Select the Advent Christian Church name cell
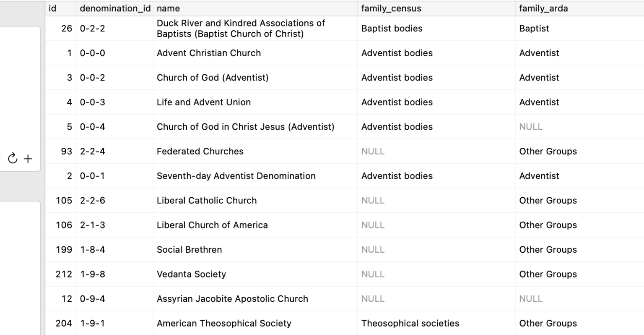The image size is (644, 335). (x=208, y=53)
